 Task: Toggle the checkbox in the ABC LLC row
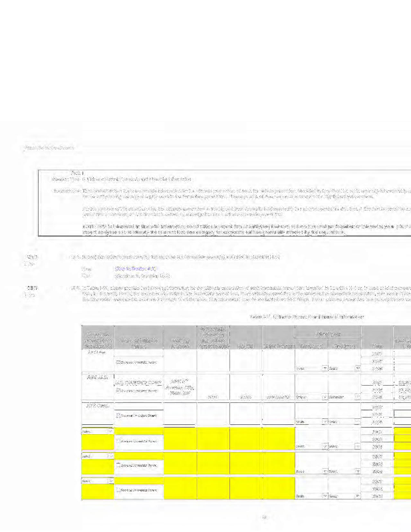coord(119,390)
